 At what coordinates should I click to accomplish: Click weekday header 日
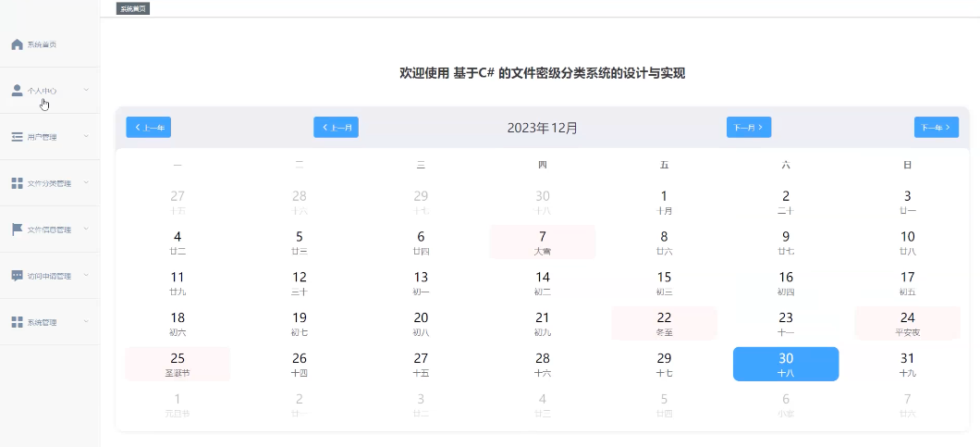point(908,166)
